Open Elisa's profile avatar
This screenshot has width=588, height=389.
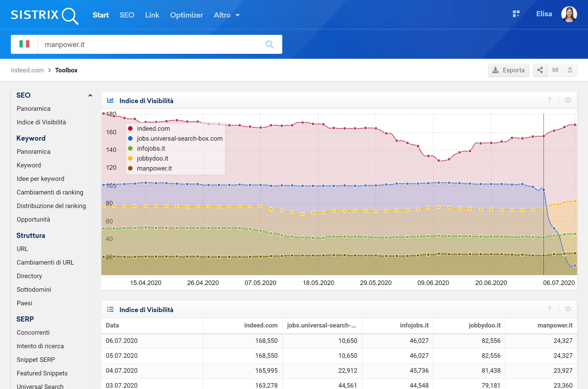(569, 14)
